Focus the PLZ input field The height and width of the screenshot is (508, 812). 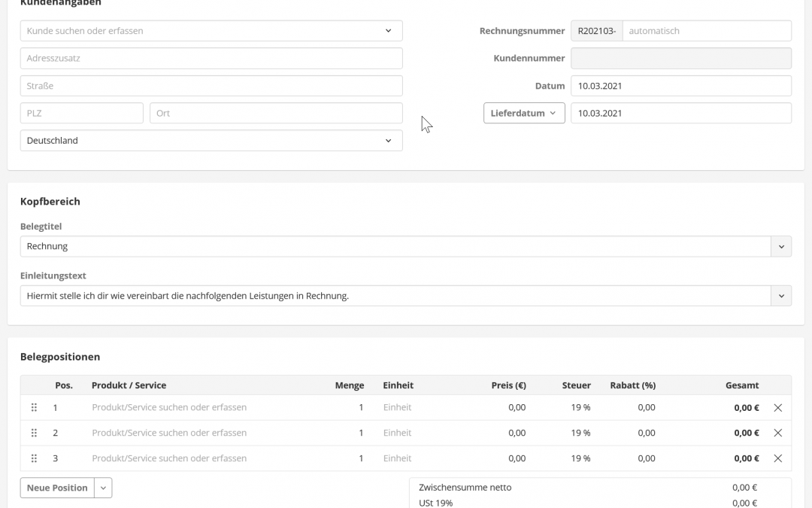(x=81, y=114)
